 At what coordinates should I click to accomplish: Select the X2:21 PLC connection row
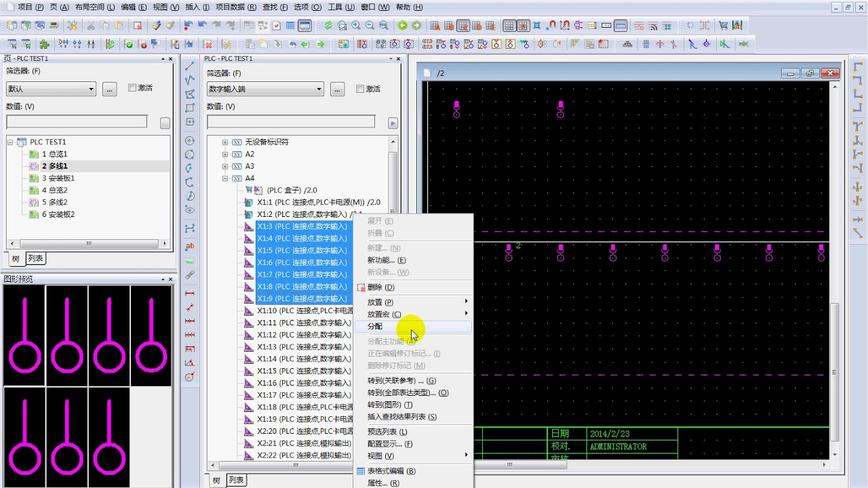point(304,443)
